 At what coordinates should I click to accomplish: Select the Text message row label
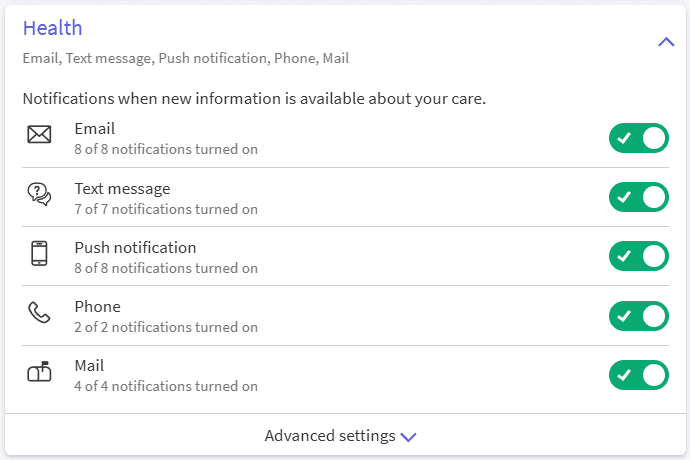point(122,188)
